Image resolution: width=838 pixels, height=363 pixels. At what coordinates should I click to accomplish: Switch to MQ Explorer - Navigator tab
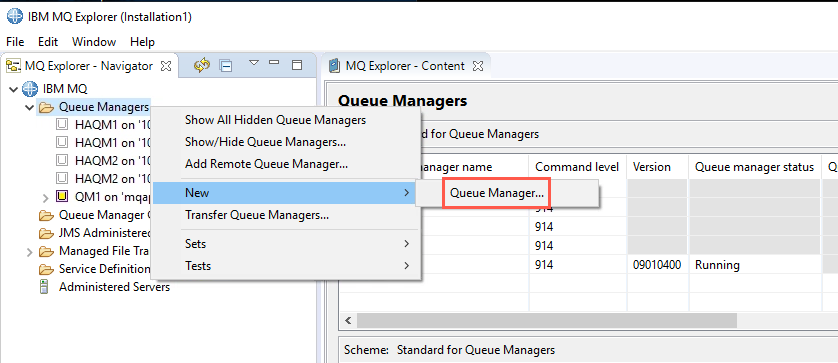pyautogui.click(x=89, y=66)
